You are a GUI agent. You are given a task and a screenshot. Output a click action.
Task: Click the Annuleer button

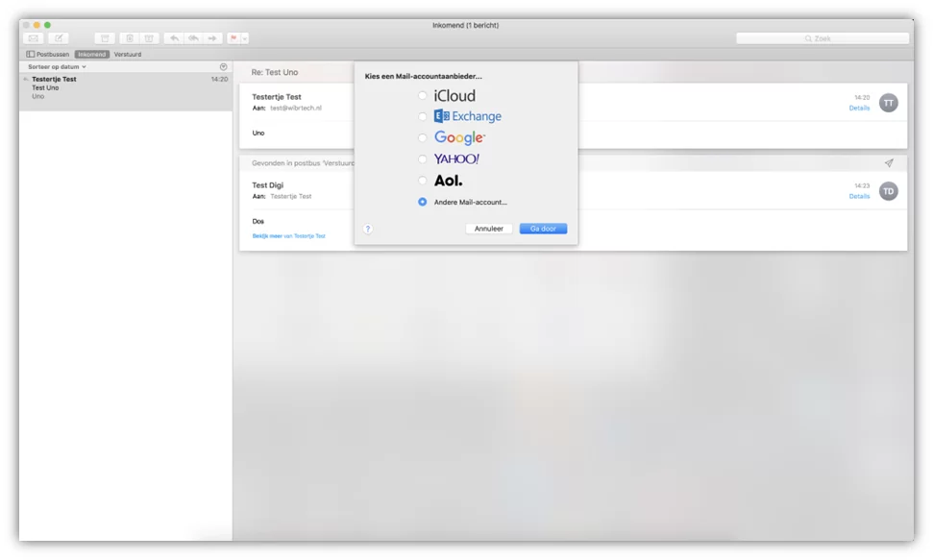click(488, 229)
